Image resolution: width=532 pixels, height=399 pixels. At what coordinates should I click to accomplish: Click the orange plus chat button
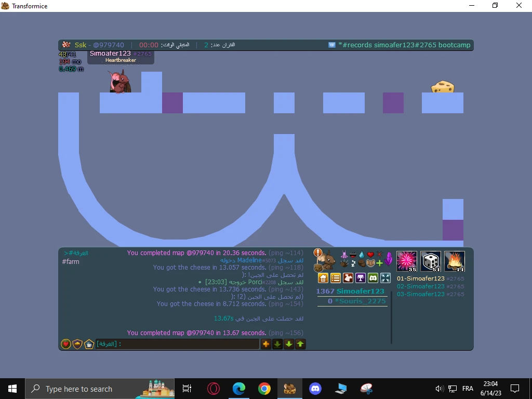(x=266, y=344)
